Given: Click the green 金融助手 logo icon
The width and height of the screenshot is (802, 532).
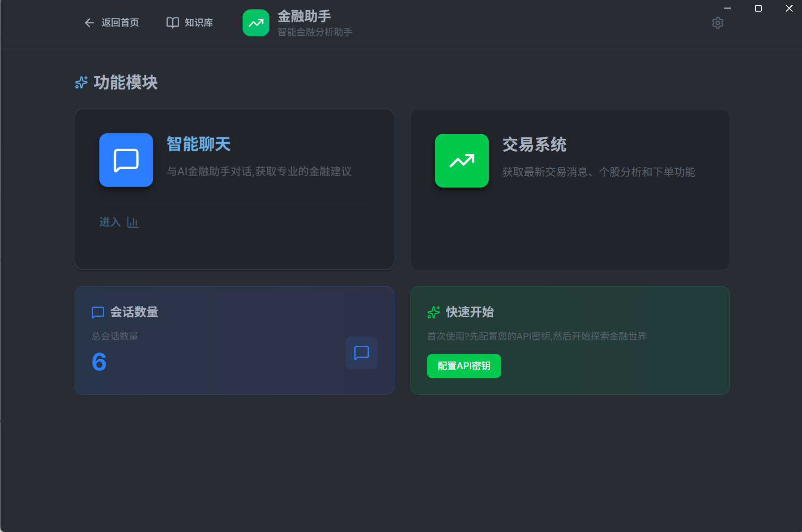Looking at the screenshot, I should (x=256, y=23).
